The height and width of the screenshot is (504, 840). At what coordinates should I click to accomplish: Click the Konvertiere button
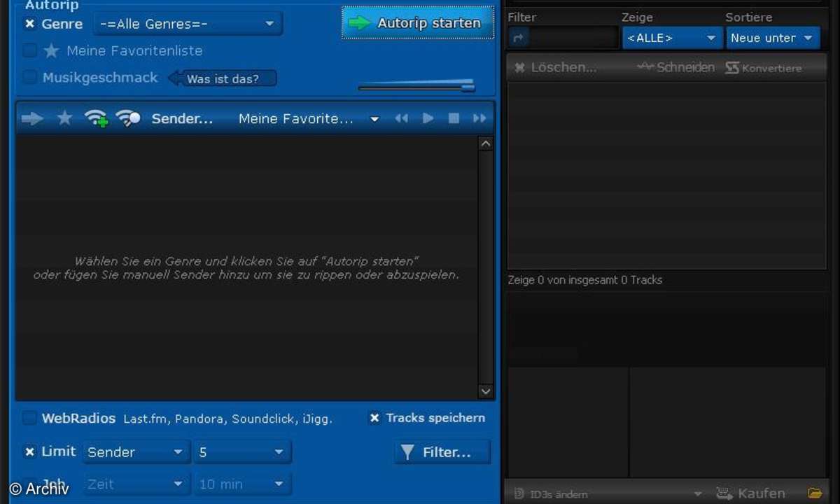click(763, 67)
